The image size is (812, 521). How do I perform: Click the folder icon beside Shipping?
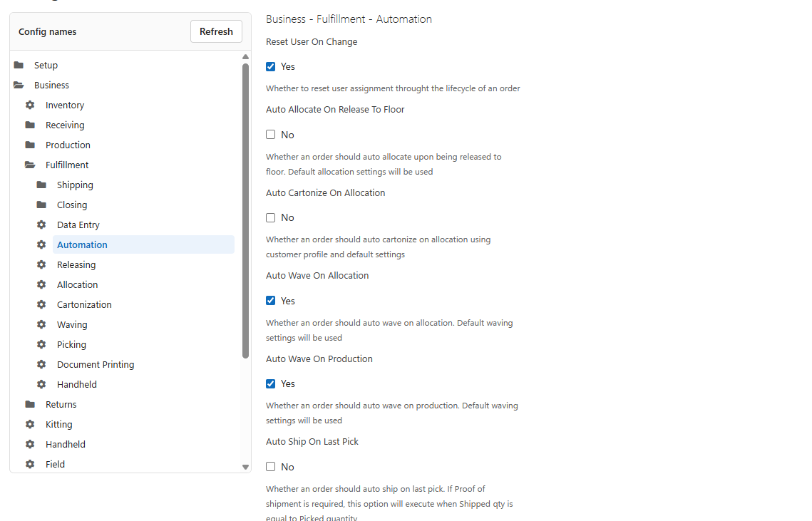[x=41, y=185]
